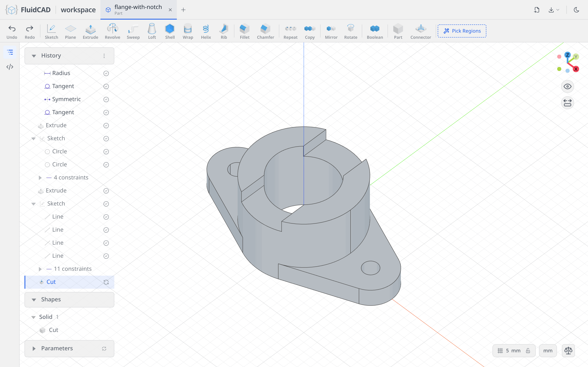Open the Boolean operation tool

click(x=375, y=31)
